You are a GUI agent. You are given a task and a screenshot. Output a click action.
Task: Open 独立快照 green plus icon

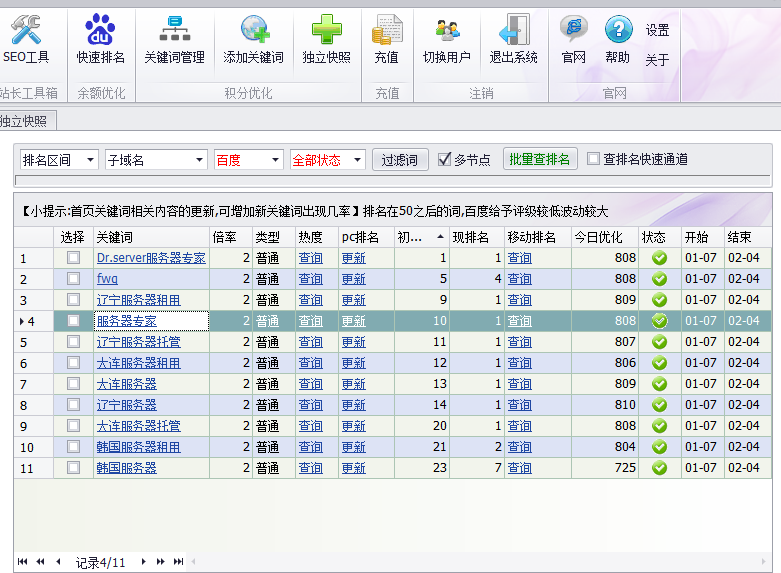[x=326, y=40]
